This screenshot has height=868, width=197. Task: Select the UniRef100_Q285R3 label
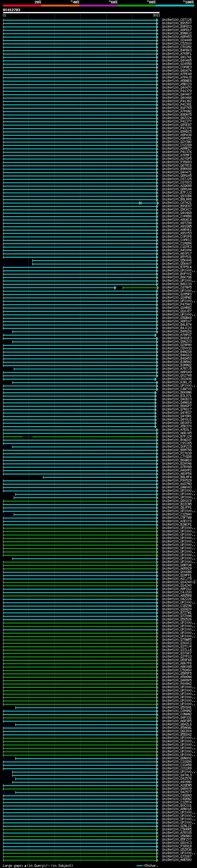coord(177,294)
